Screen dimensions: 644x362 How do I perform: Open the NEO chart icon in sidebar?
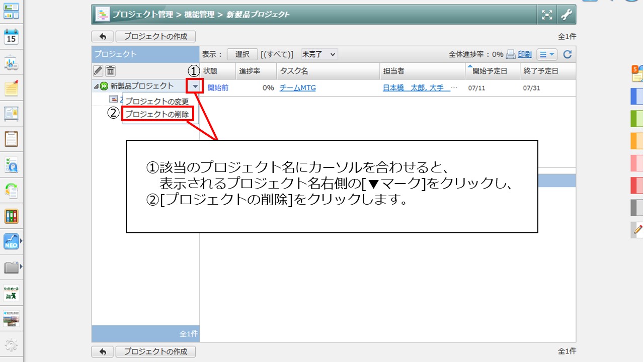click(x=11, y=241)
